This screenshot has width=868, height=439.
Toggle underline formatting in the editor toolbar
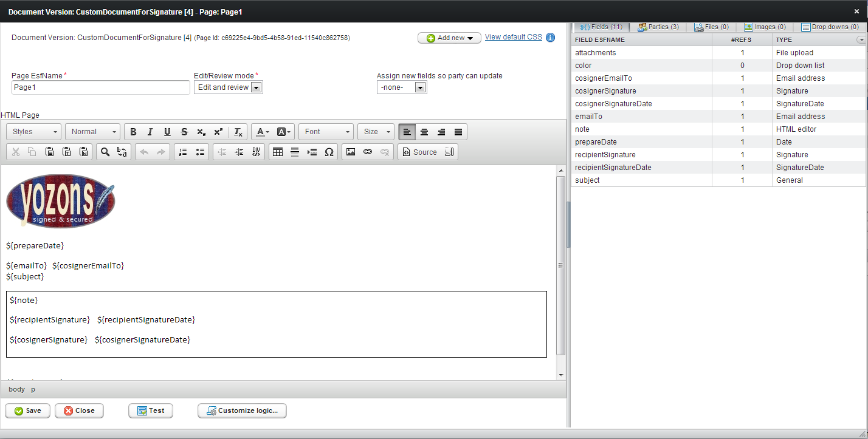pos(167,132)
